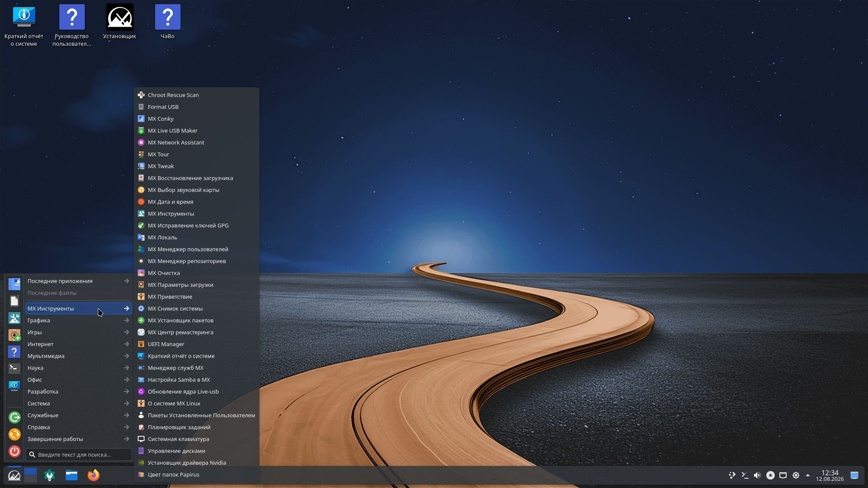Viewport: 868px width, 488px height.
Task: Click the question mark icon in favorites sidebar
Action: 14,352
